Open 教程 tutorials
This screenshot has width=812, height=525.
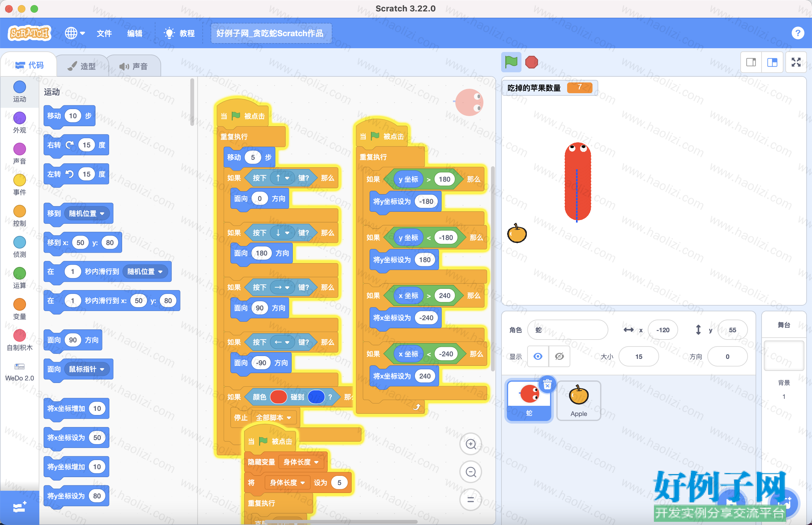pyautogui.click(x=179, y=33)
